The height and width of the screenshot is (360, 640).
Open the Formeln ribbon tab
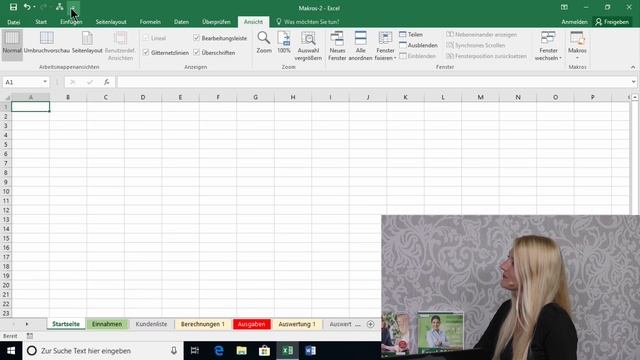coord(150,22)
